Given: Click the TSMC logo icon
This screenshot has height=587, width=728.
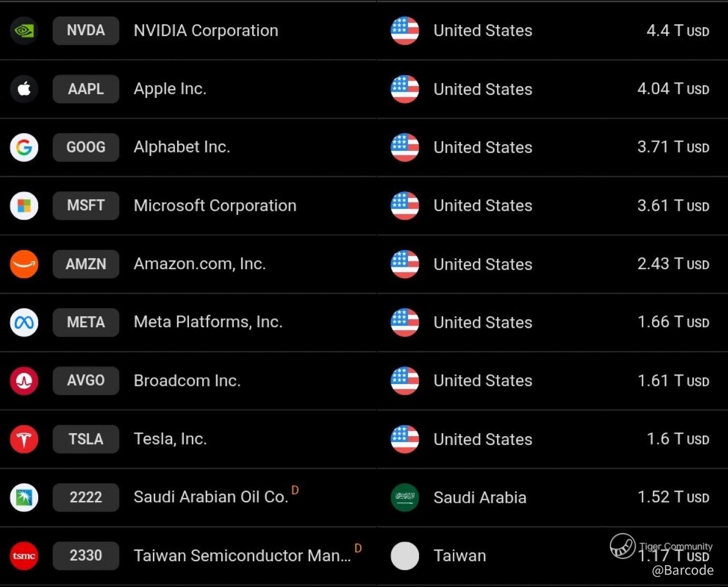Looking at the screenshot, I should pyautogui.click(x=24, y=556).
